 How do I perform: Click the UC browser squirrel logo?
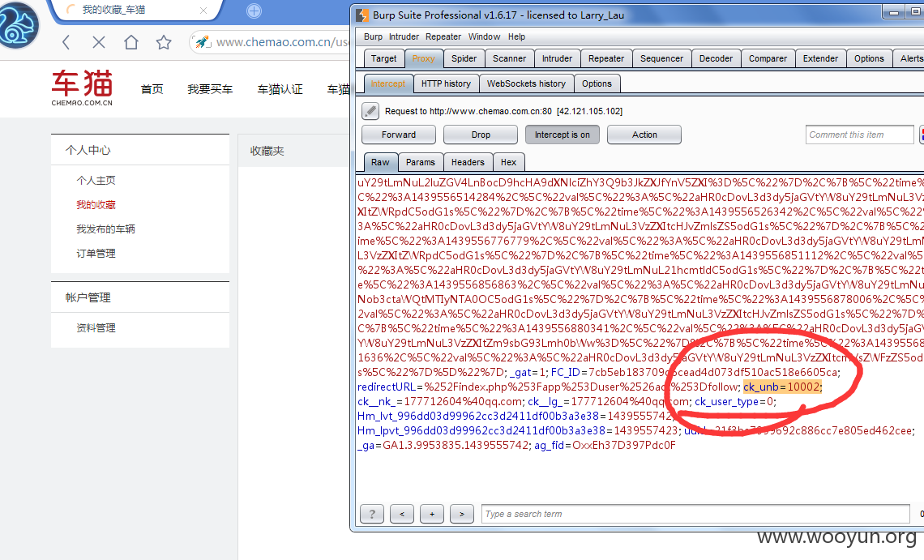pos(19,25)
